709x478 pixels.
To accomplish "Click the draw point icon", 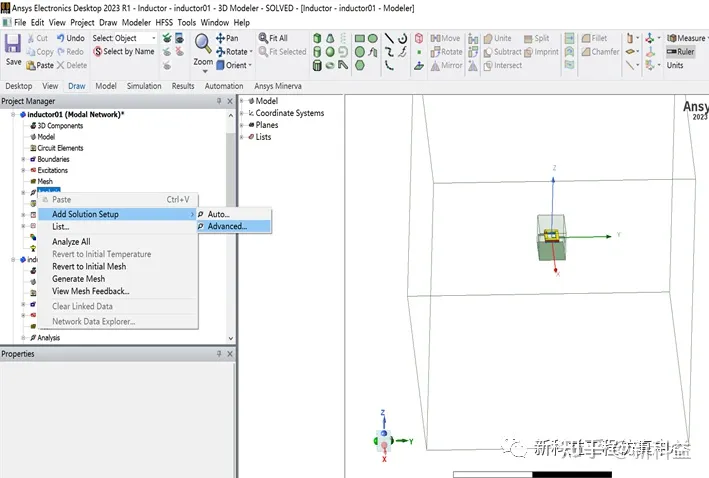I will (419, 52).
